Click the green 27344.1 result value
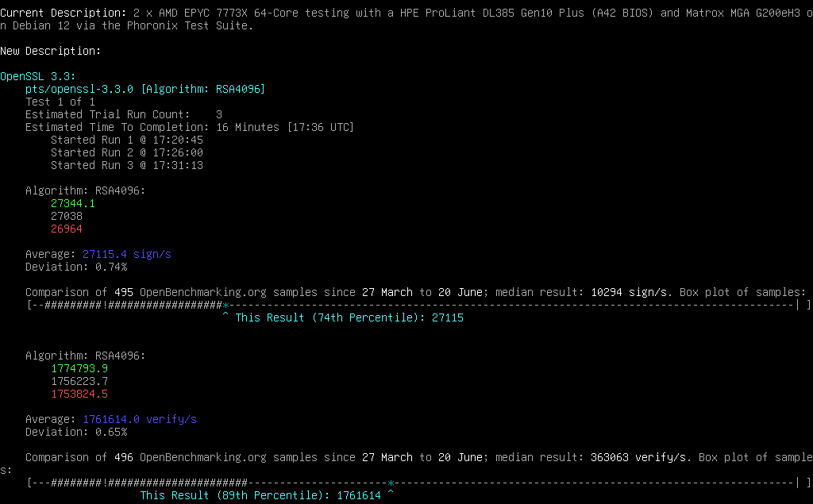813x504 pixels. [x=73, y=203]
